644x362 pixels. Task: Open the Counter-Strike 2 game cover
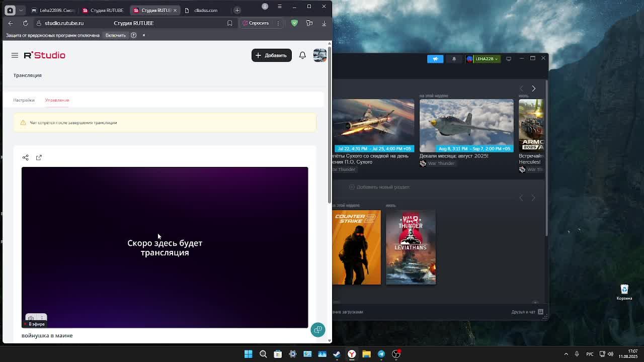click(x=357, y=247)
